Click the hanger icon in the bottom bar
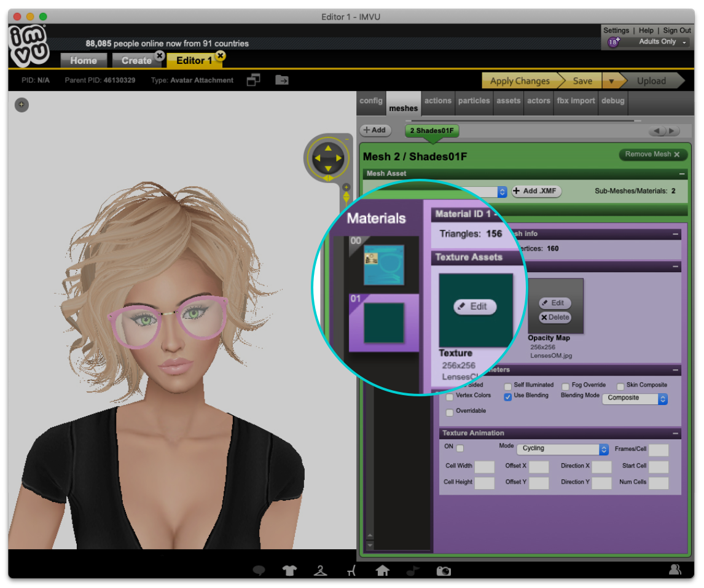The width and height of the screenshot is (704, 588). 320,571
